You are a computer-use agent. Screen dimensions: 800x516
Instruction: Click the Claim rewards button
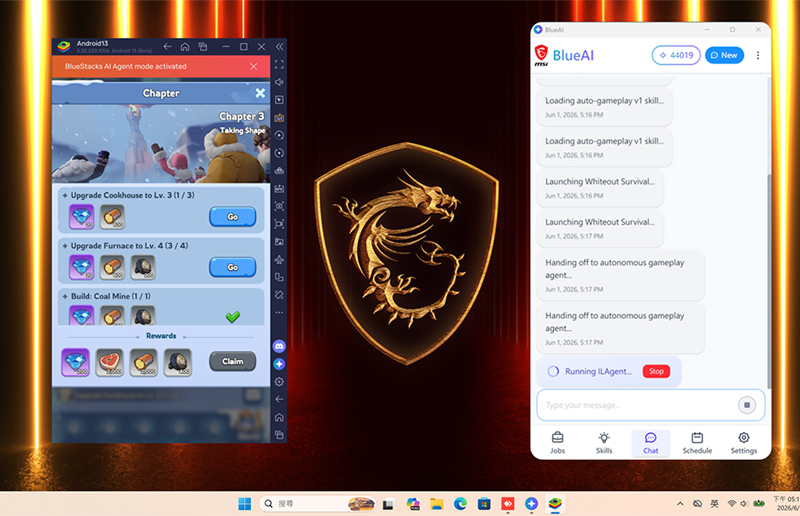233,361
